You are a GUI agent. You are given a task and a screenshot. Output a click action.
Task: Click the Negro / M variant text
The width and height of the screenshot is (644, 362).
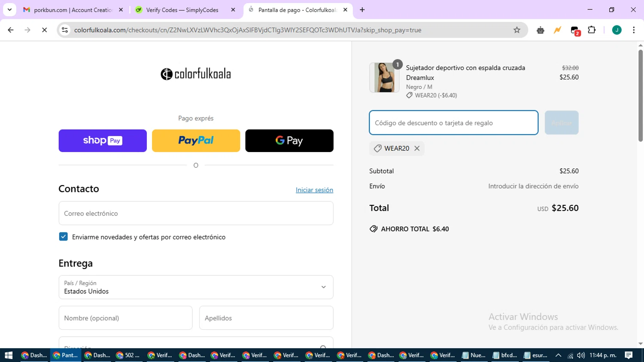(x=419, y=87)
